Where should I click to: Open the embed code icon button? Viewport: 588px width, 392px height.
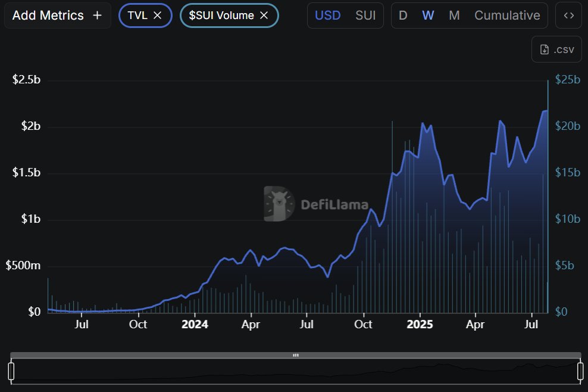pos(568,15)
